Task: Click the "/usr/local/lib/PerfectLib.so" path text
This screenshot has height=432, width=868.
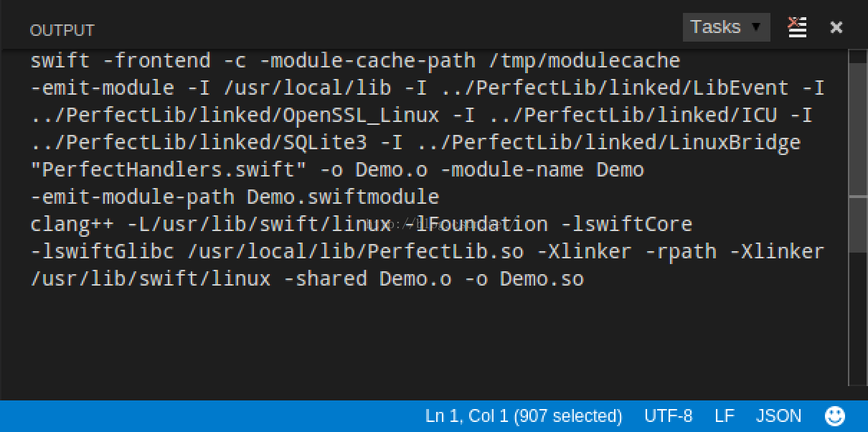Action: click(357, 252)
